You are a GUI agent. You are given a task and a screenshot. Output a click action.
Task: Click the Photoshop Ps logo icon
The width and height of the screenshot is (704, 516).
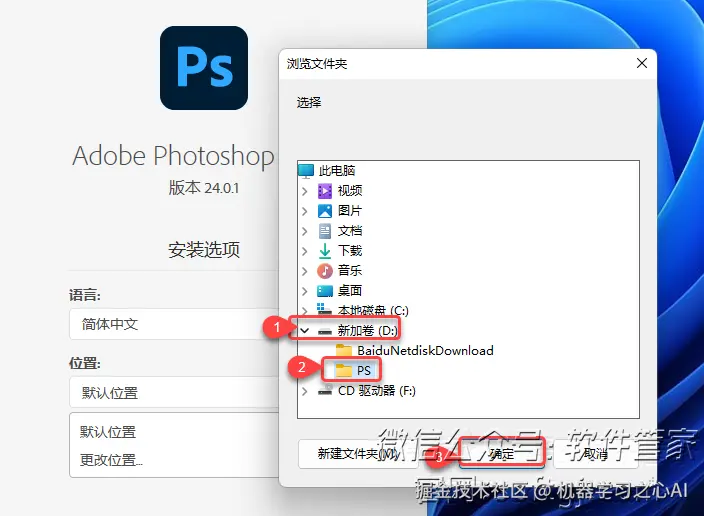(x=204, y=68)
